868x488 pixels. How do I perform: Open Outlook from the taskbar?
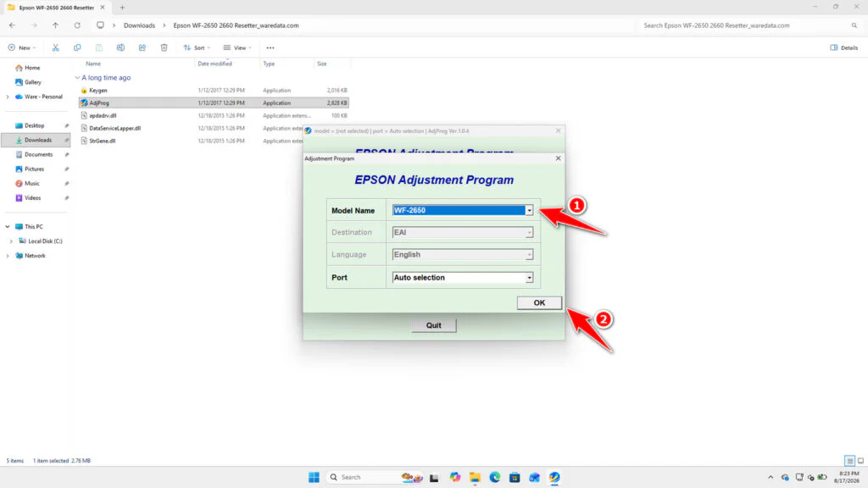point(534,477)
